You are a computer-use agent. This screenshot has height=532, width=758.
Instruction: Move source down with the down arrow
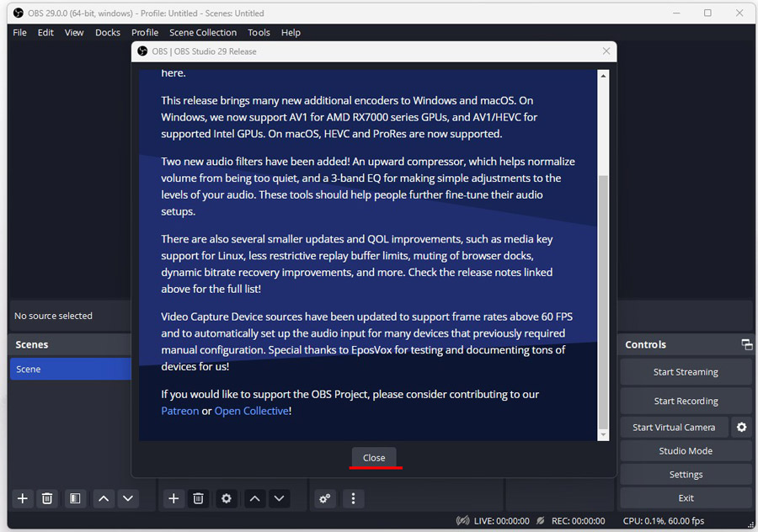point(279,498)
